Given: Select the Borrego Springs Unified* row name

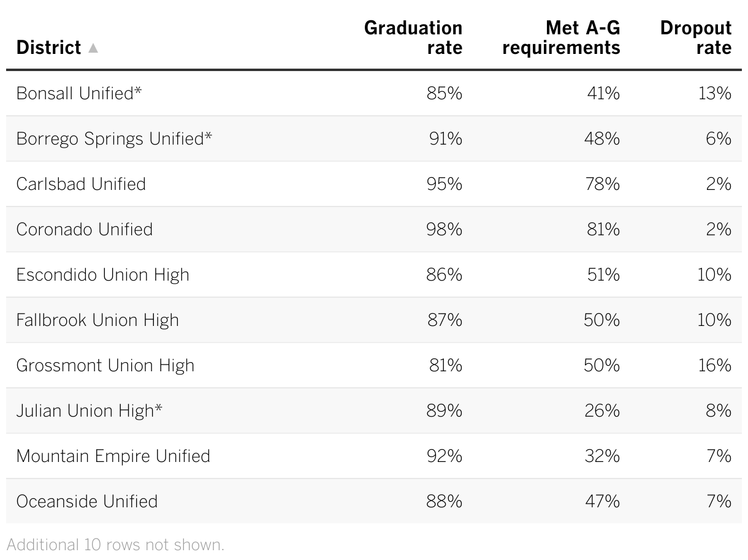Looking at the screenshot, I should click(x=114, y=138).
